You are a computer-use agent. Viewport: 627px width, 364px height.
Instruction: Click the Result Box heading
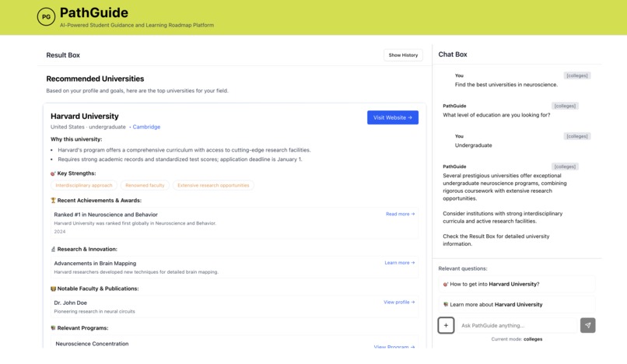[x=63, y=55]
